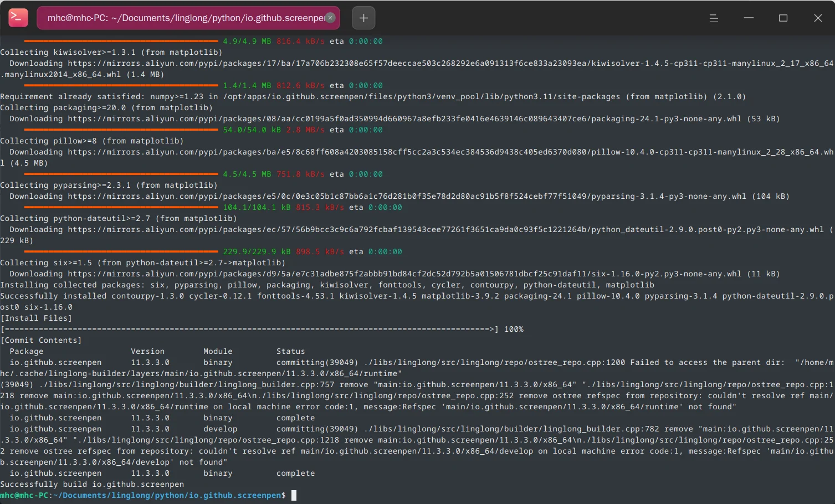
Task: Click the 'Version' column header
Action: coord(148,351)
